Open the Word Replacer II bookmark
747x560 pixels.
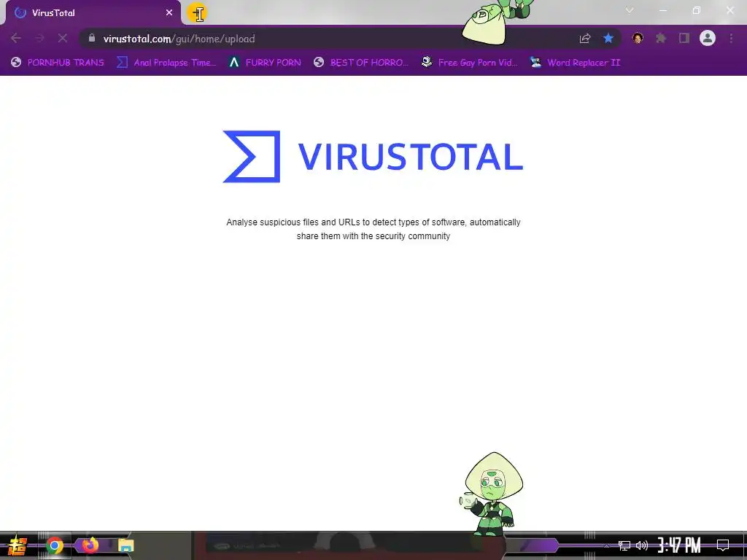pos(576,63)
